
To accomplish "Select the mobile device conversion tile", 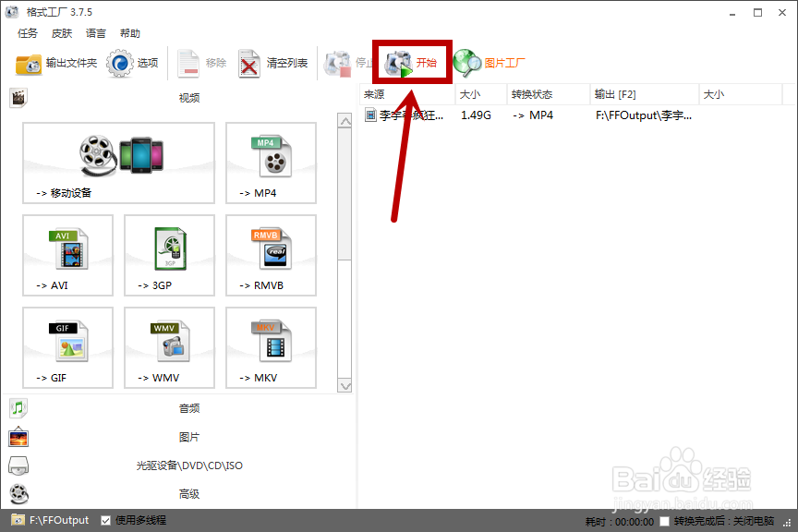I will pos(118,163).
